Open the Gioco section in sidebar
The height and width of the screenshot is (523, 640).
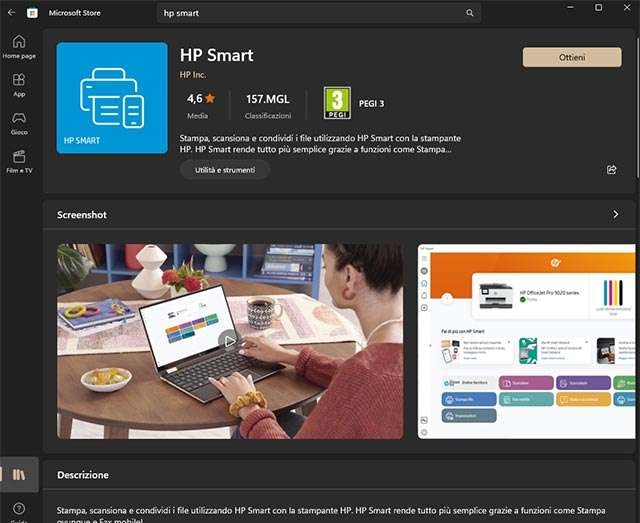click(x=19, y=123)
